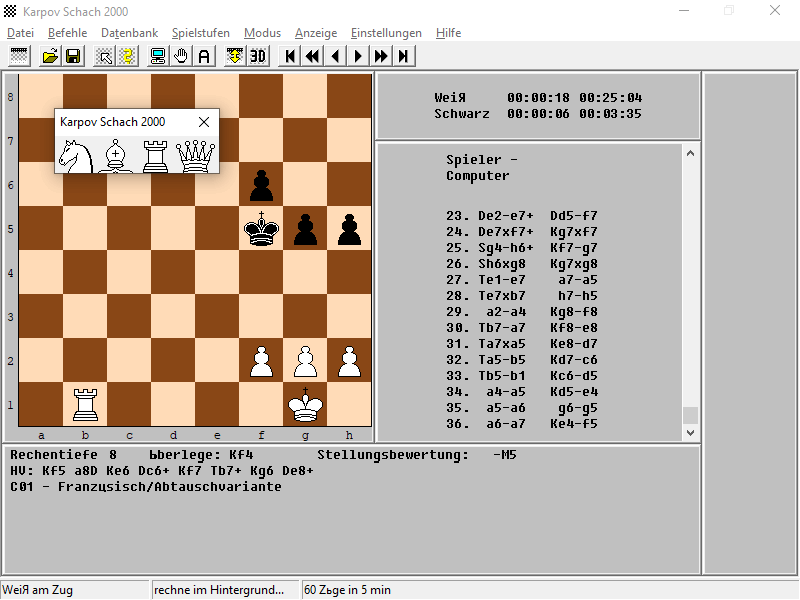
Task: Open the Spielstufen menu
Action: click(x=201, y=33)
